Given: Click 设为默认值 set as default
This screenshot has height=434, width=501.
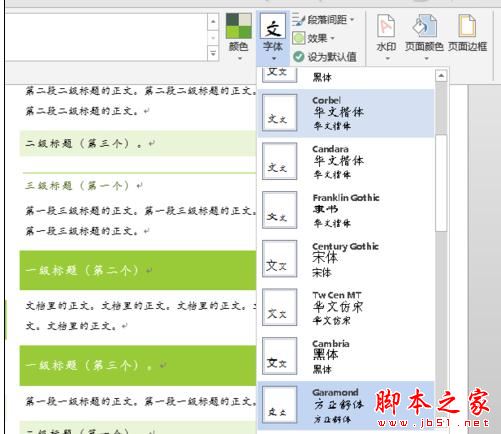Looking at the screenshot, I should [x=324, y=57].
